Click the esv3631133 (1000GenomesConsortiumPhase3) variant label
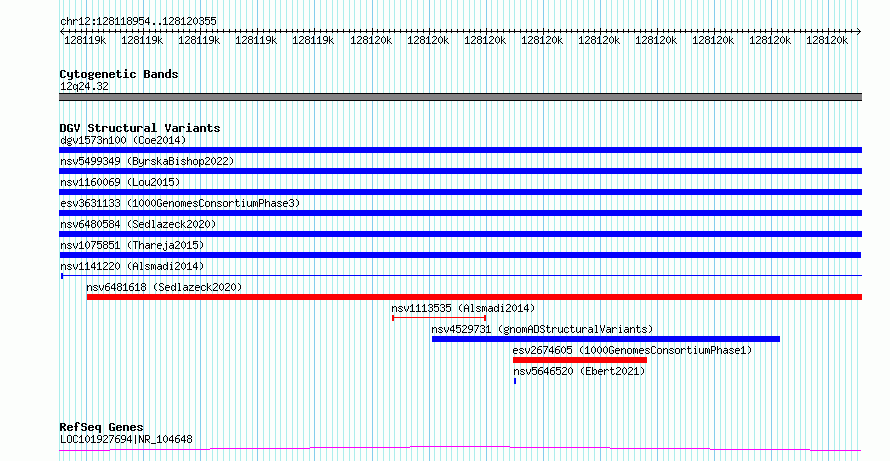890x461 pixels. coord(180,203)
